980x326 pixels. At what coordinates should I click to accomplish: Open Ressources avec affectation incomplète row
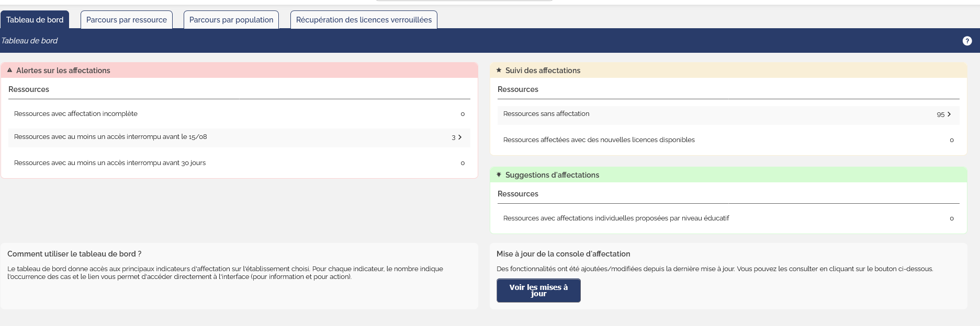click(x=239, y=114)
